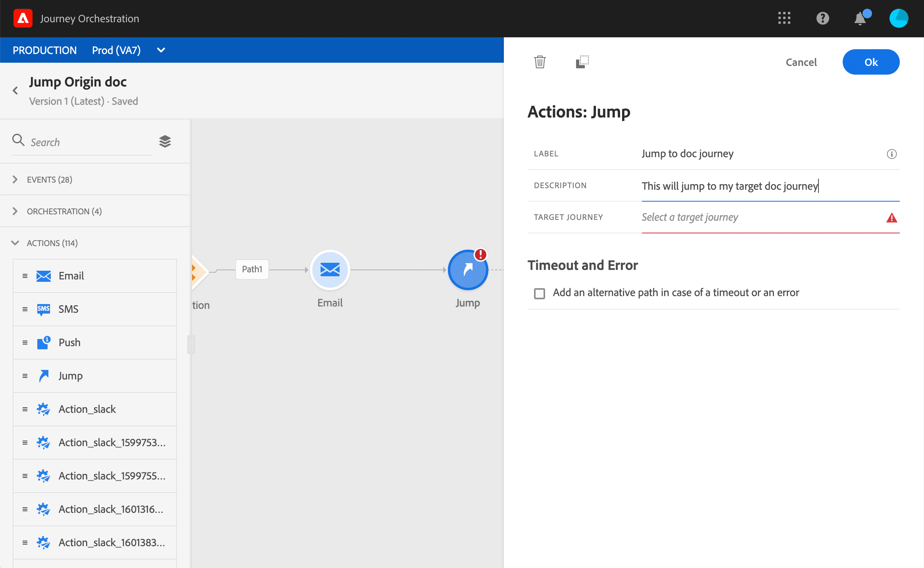This screenshot has width=924, height=568.
Task: Select the Jump node on canvas
Action: point(468,270)
